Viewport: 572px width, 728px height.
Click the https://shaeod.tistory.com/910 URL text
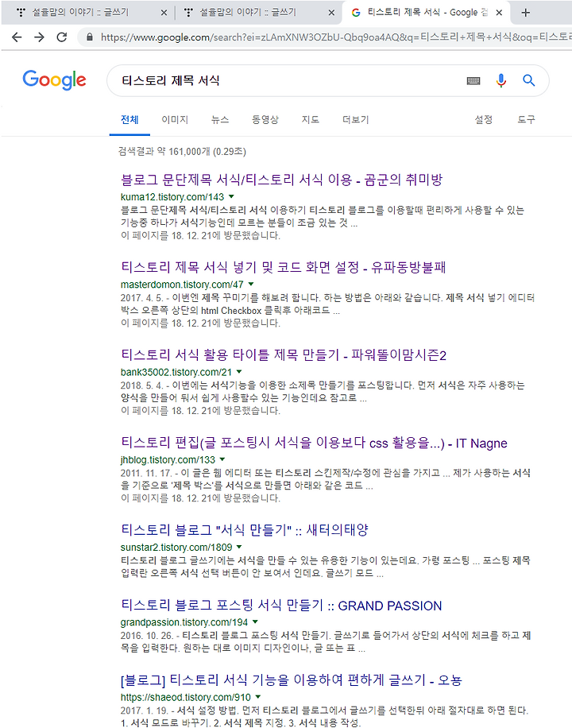click(x=186, y=698)
